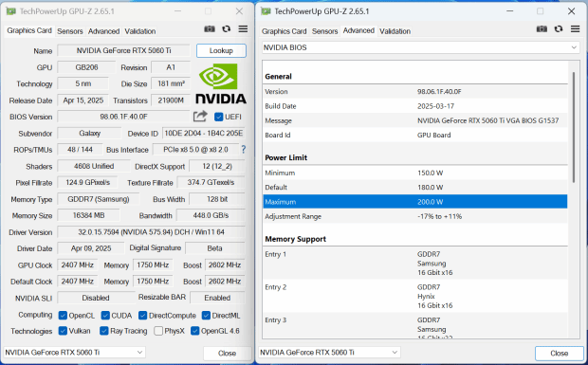Expand the NVIDIA BIOS dropdown

coord(421,47)
